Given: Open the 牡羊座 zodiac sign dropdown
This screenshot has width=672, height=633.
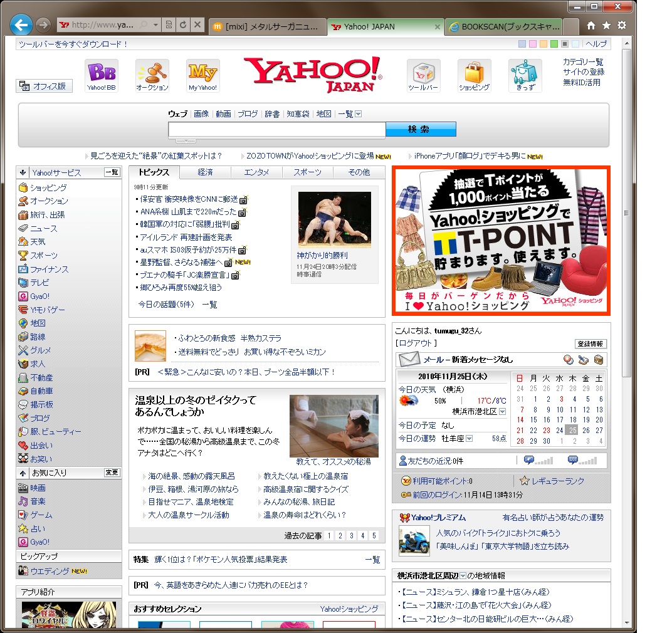Looking at the screenshot, I should click(470, 439).
